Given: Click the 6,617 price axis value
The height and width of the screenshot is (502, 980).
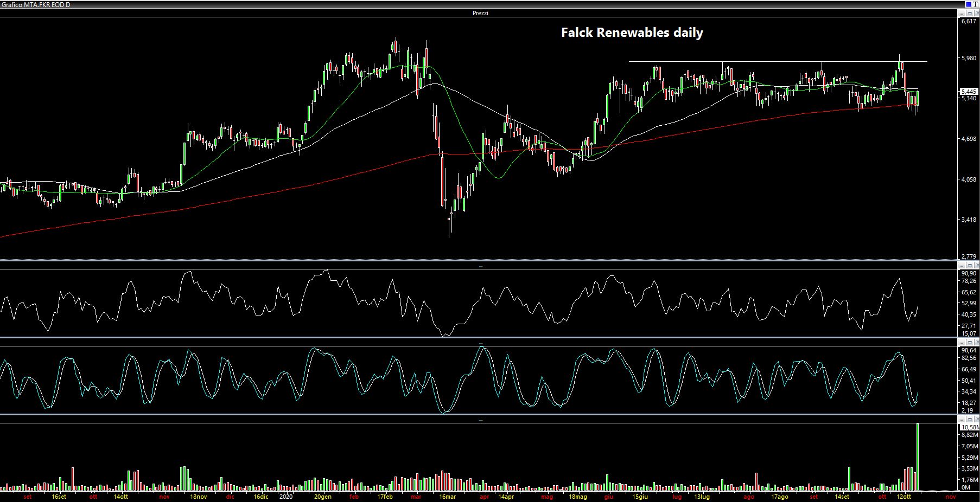Looking at the screenshot, I should (x=968, y=22).
